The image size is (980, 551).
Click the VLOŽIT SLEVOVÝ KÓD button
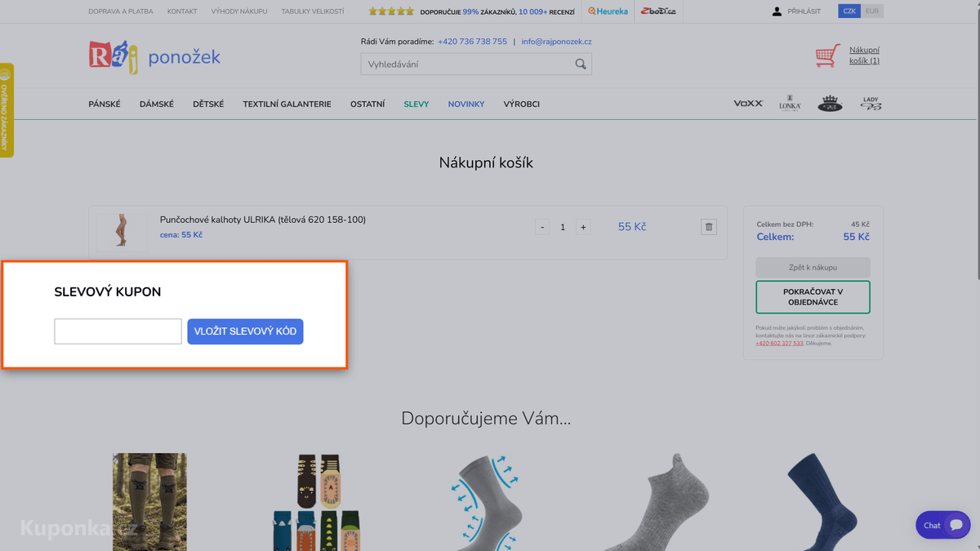[x=245, y=331]
